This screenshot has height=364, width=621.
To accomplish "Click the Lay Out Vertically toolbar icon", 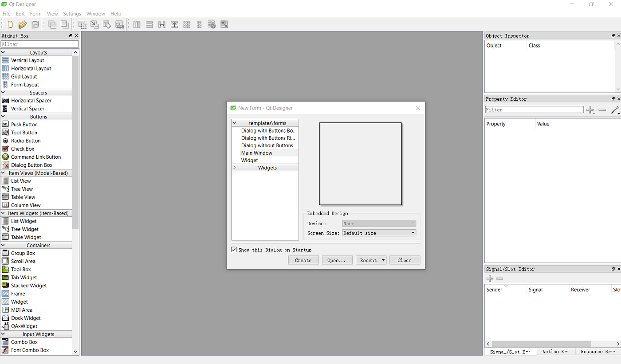I will point(149,24).
